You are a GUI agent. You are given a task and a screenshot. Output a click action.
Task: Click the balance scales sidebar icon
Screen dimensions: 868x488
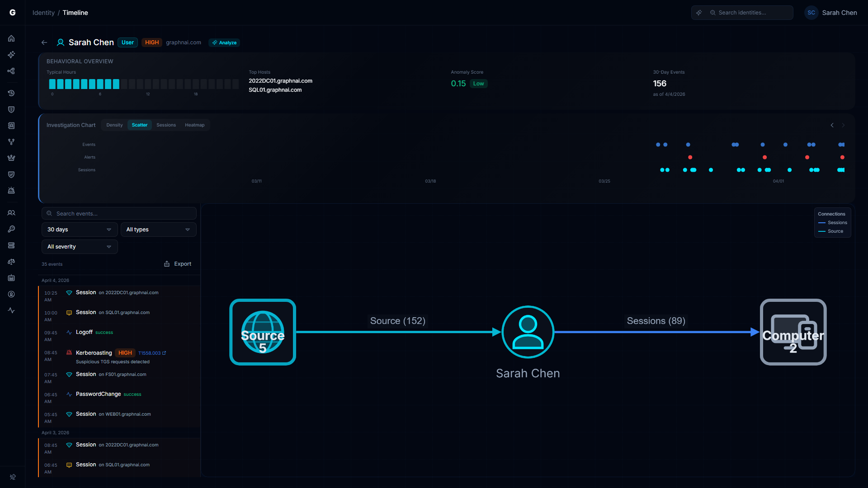coord(11,262)
